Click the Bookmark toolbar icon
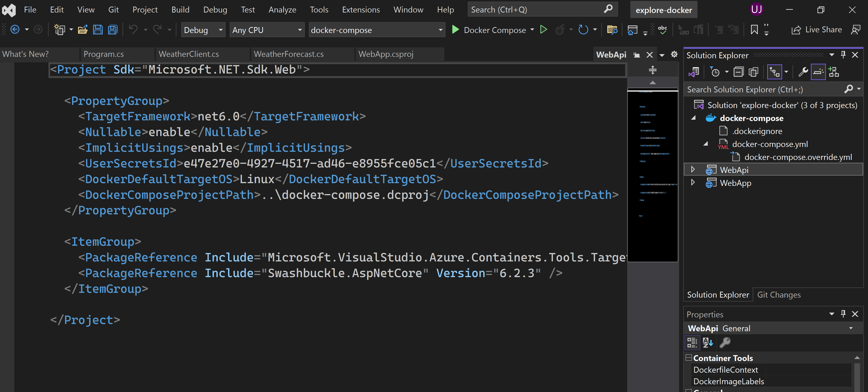Screen dimensions: 868x392 click(754, 30)
